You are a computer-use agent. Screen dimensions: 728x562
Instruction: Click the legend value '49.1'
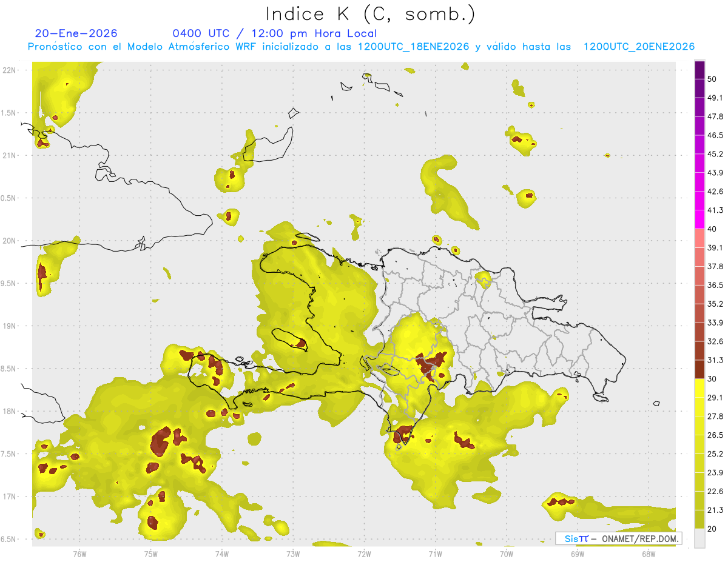[715, 98]
